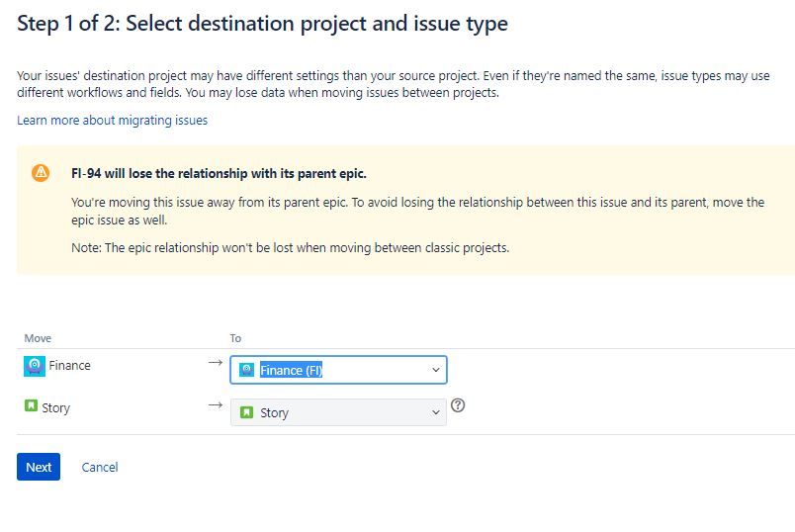The height and width of the screenshot is (532, 795).
Task: Expand the Finance (FI) project dropdown chevron
Action: [x=435, y=370]
